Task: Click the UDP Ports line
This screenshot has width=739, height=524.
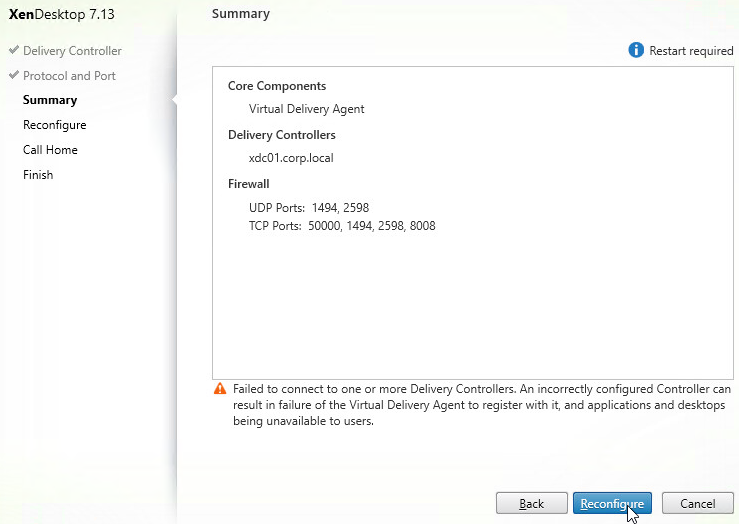Action: pos(309,208)
